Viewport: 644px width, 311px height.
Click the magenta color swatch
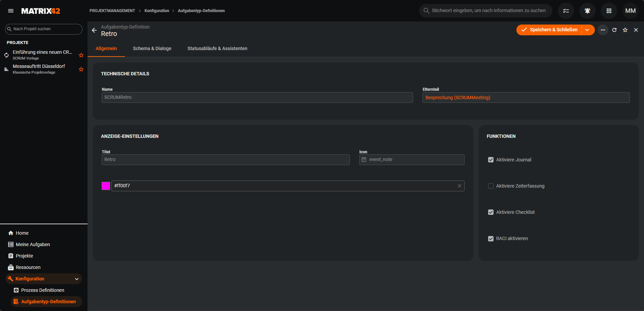pyautogui.click(x=106, y=186)
